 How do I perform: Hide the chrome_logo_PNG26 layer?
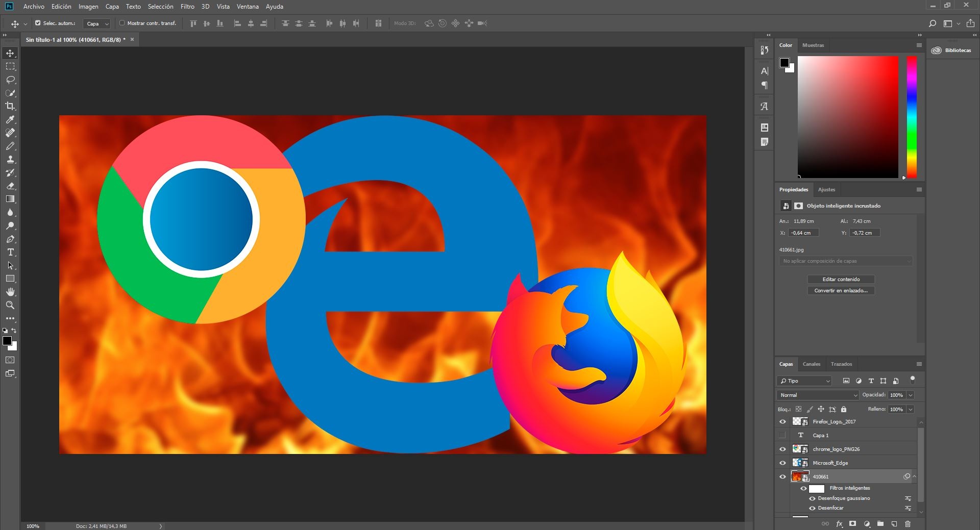[782, 449]
